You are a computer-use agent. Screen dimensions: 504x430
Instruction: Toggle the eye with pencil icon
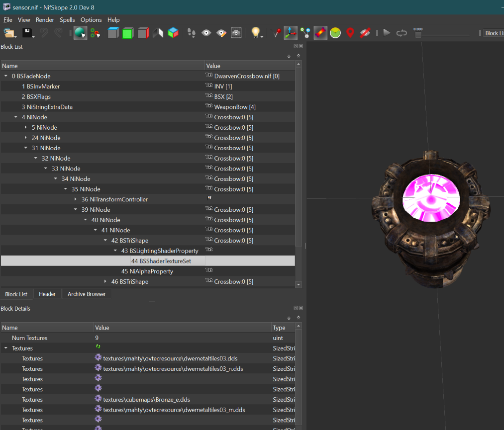coord(221,33)
